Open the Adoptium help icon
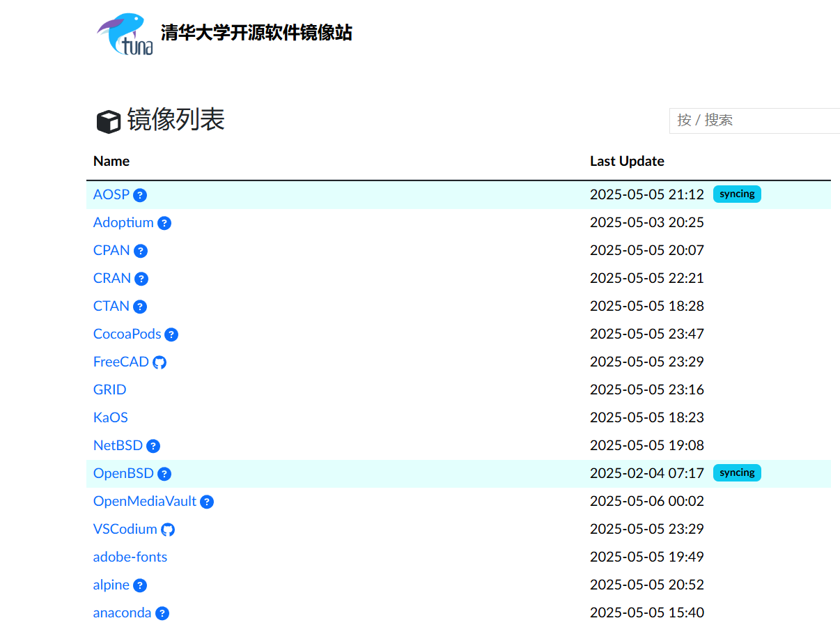This screenshot has width=840, height=632. point(164,223)
